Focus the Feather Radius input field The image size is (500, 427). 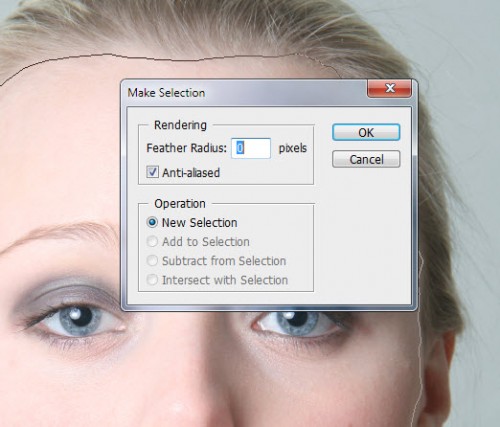[x=251, y=148]
